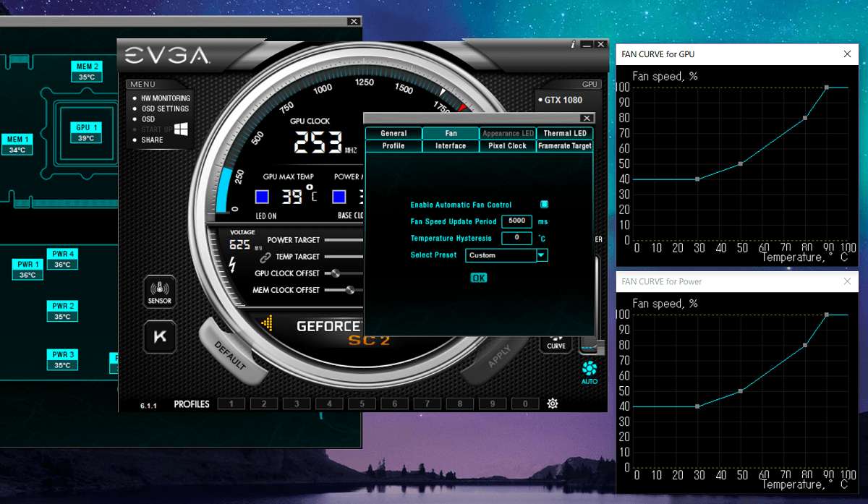The height and width of the screenshot is (504, 868).
Task: Toggle the K-Boost button
Action: click(160, 336)
